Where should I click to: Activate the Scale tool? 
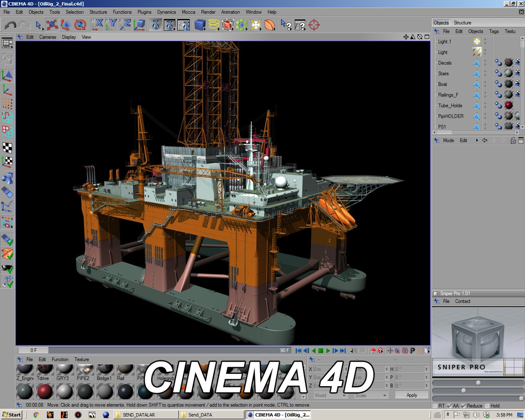66,25
